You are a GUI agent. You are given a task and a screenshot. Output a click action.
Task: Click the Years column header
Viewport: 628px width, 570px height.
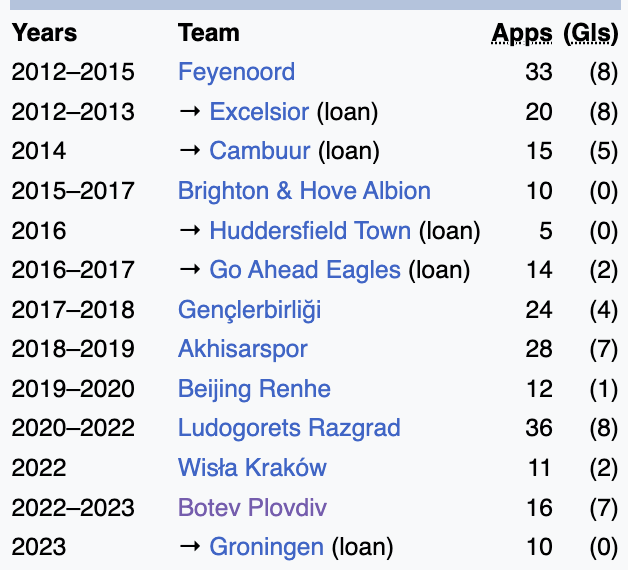[44, 33]
